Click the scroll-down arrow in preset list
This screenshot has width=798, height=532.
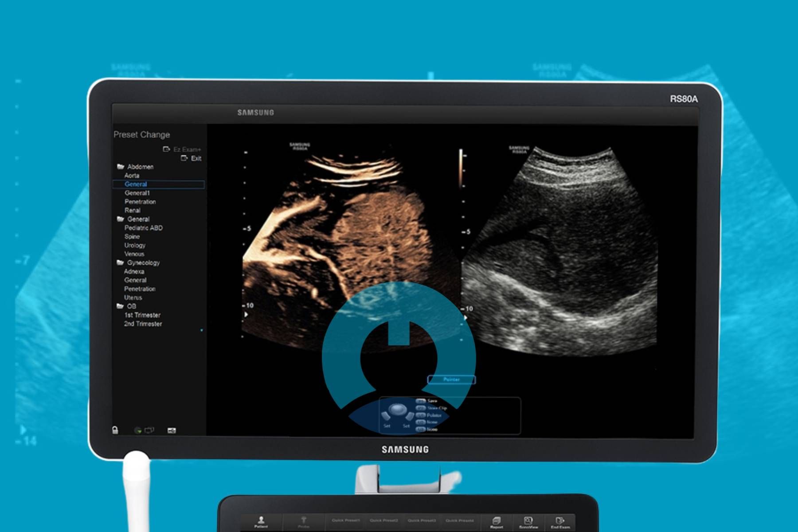(202, 330)
